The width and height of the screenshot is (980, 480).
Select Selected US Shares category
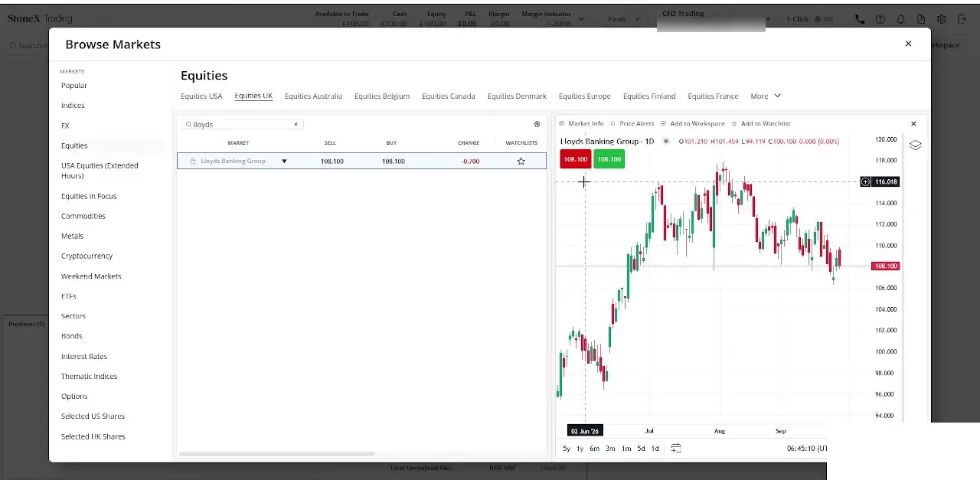click(93, 416)
